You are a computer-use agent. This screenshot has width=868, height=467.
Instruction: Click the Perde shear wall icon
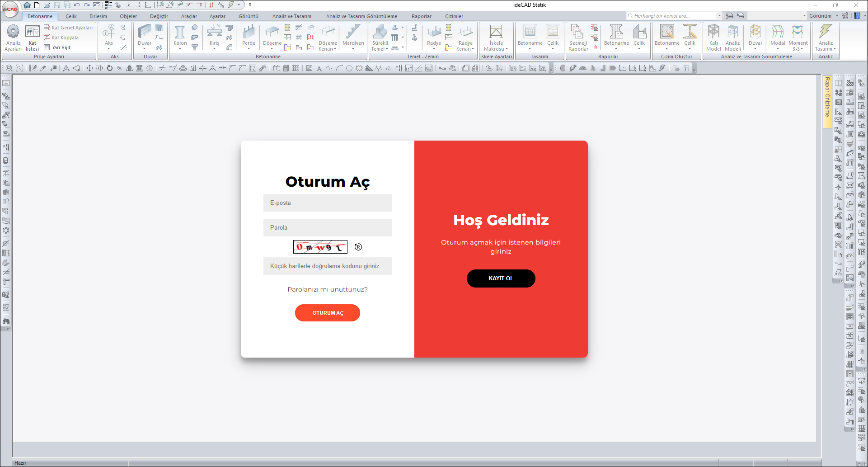point(249,33)
